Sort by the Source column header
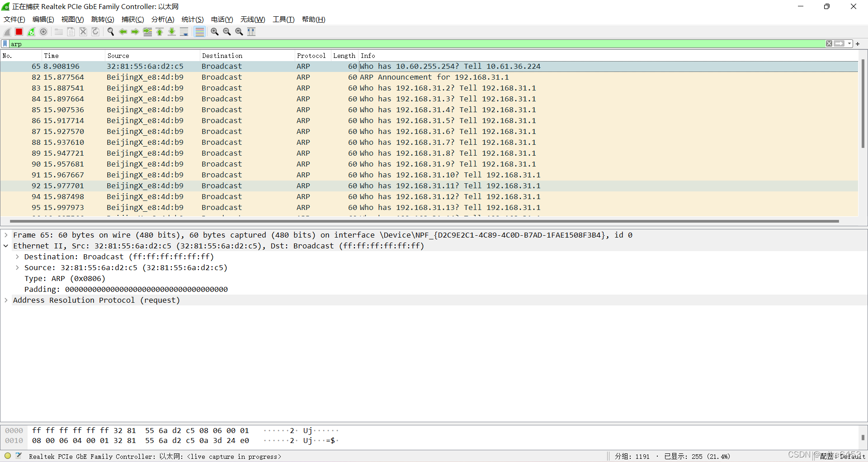This screenshot has width=868, height=462. 152,56
